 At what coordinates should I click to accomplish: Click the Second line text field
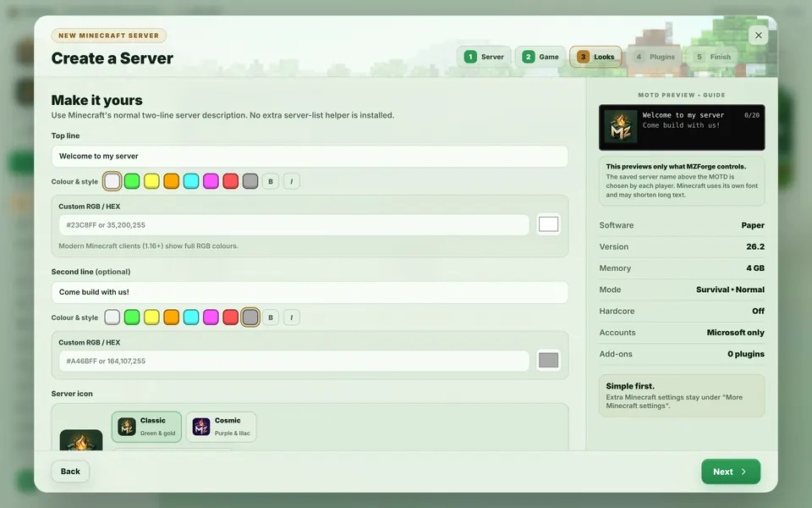coord(310,292)
